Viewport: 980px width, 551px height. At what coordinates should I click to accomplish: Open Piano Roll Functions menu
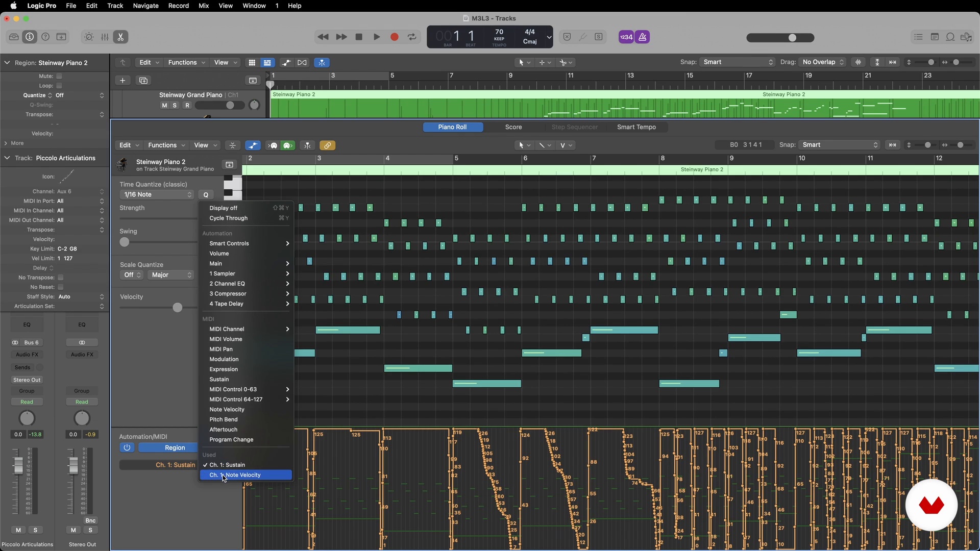point(166,145)
